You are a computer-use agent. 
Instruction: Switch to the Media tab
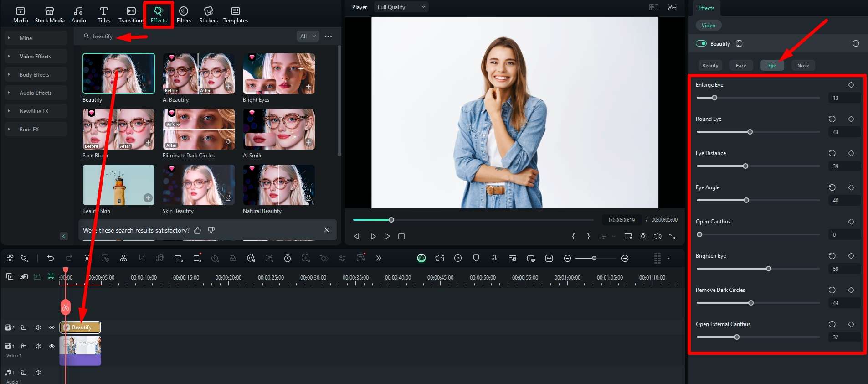(x=21, y=15)
